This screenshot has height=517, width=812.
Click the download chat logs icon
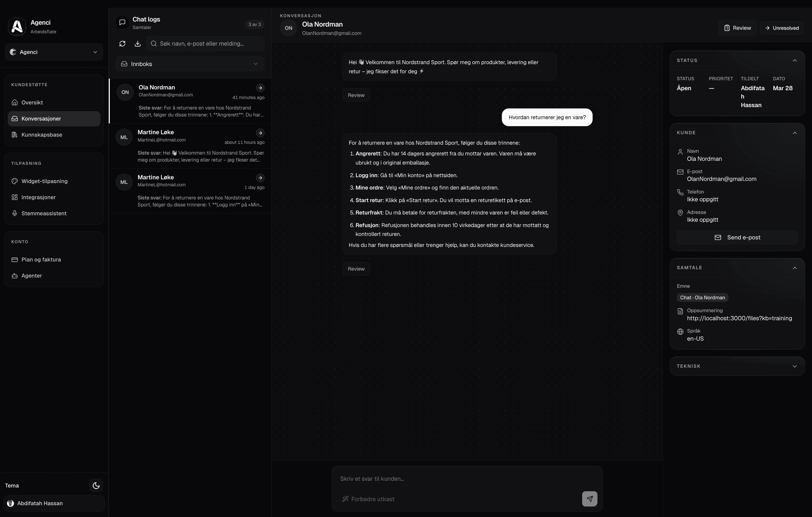point(137,43)
